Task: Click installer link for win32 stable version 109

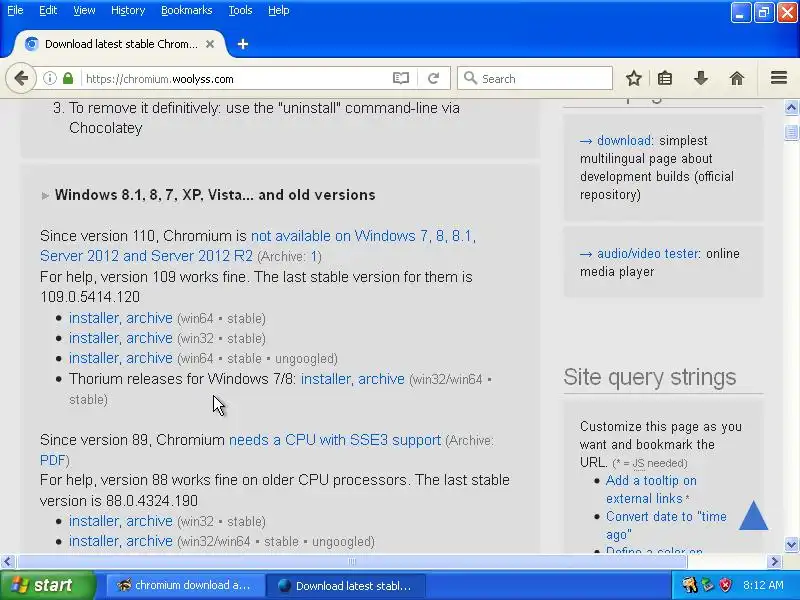Action: pyautogui.click(x=94, y=338)
